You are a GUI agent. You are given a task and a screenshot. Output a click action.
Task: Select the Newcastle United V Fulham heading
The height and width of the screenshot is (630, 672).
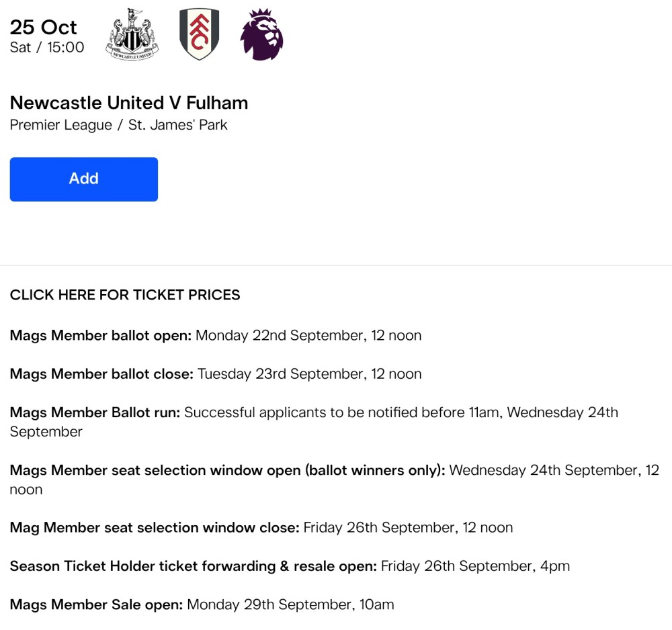pos(129,103)
